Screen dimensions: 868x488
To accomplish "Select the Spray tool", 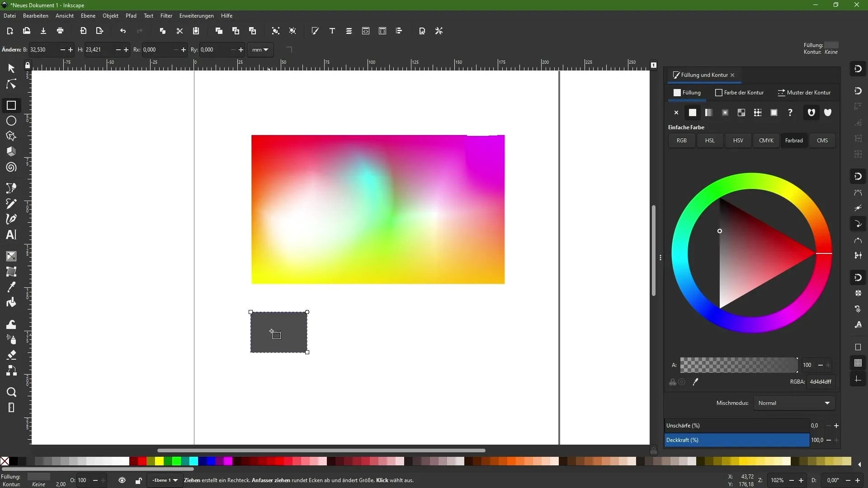I will coord(11,339).
